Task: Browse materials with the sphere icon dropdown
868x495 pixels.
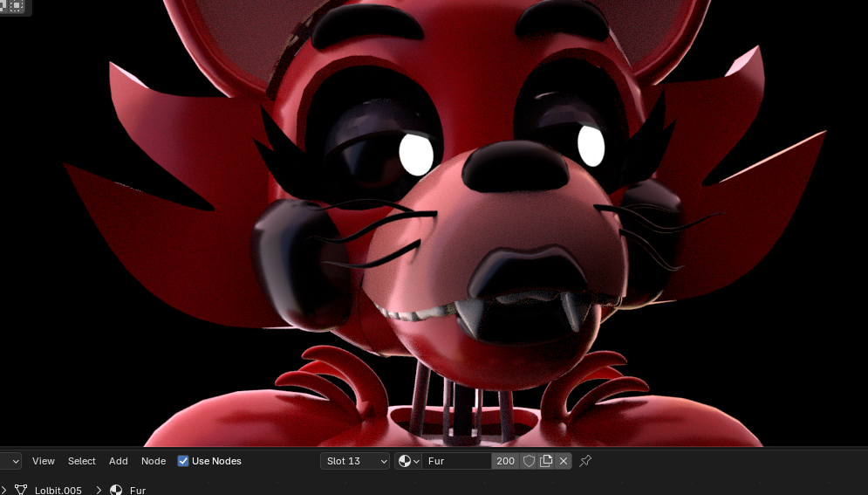Action: (x=408, y=461)
